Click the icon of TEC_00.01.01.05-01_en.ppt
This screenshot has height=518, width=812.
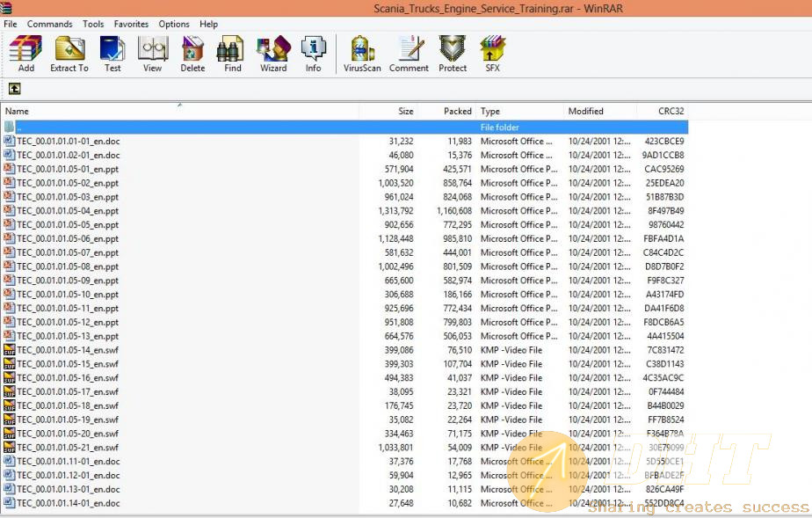tap(10, 169)
